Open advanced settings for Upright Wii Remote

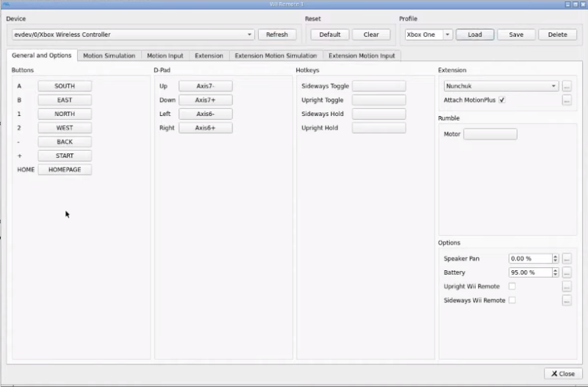tap(567, 286)
